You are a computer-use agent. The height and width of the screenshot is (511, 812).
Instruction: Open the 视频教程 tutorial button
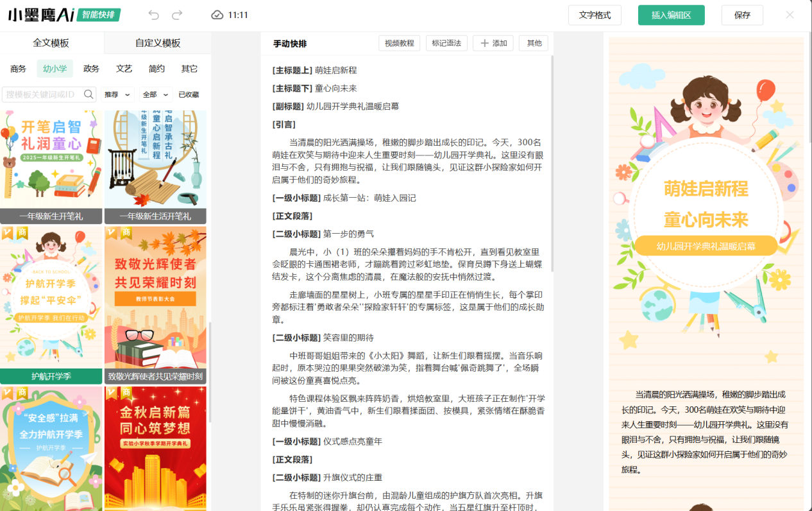click(399, 43)
